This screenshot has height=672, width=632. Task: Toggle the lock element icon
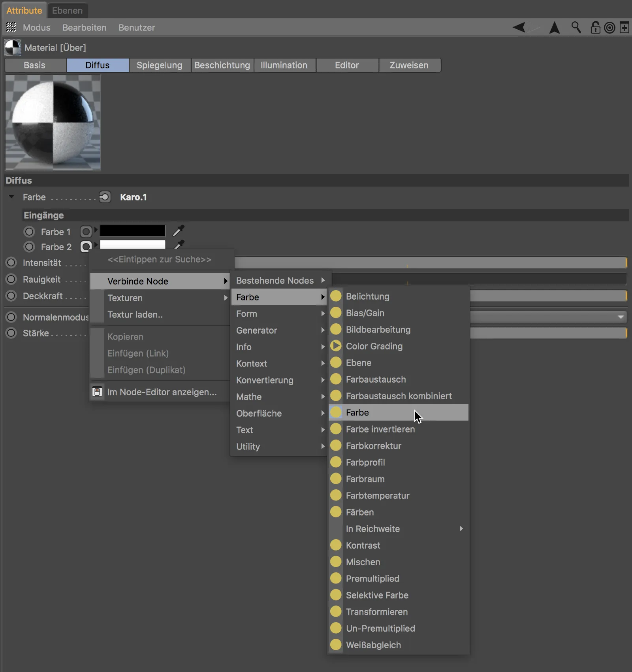pos(595,27)
